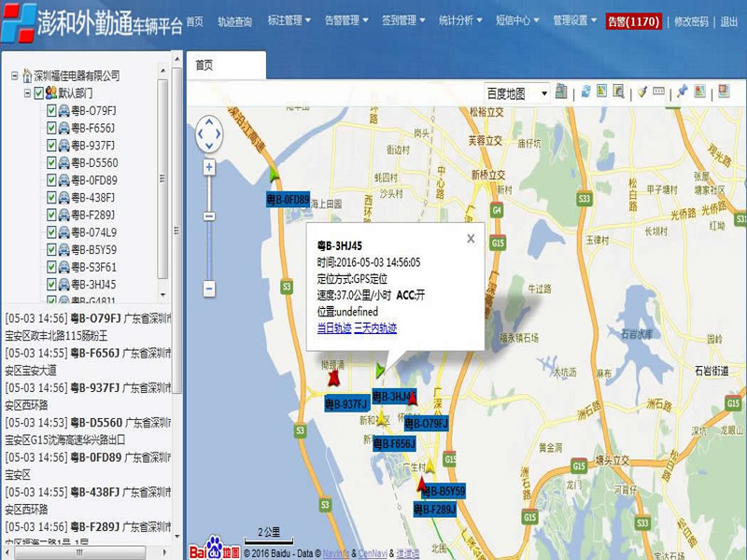
Task: Uncheck the 粤B-3HJ45 tree checkbox
Action: 51,285
